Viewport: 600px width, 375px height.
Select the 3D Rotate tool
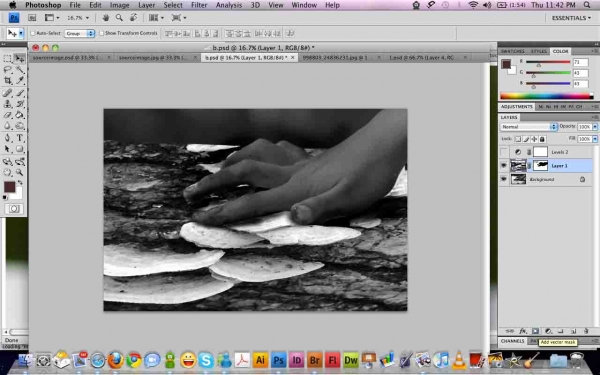click(7, 161)
